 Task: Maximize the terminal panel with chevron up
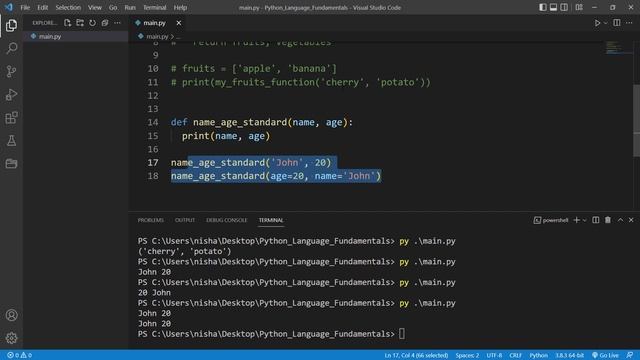(x=620, y=220)
